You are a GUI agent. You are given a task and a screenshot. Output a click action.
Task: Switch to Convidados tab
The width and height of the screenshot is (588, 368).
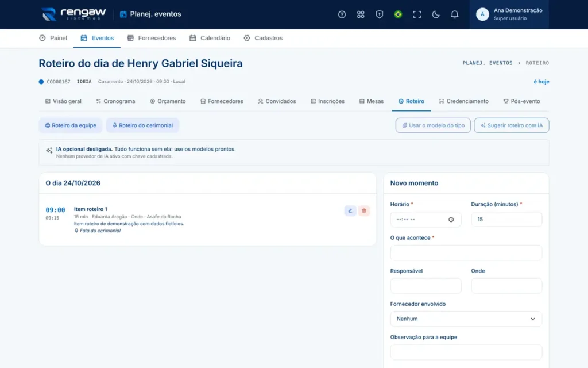277,101
